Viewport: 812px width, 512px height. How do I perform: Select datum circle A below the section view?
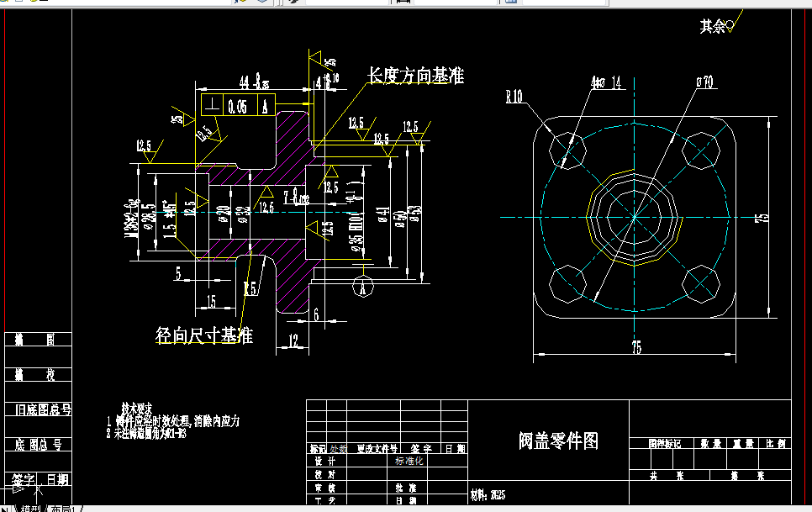361,287
